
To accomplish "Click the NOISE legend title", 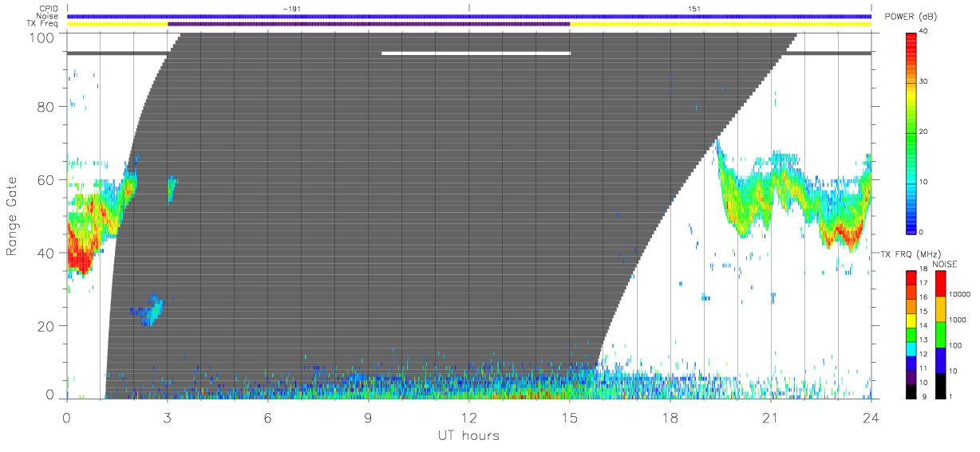I will (x=943, y=264).
